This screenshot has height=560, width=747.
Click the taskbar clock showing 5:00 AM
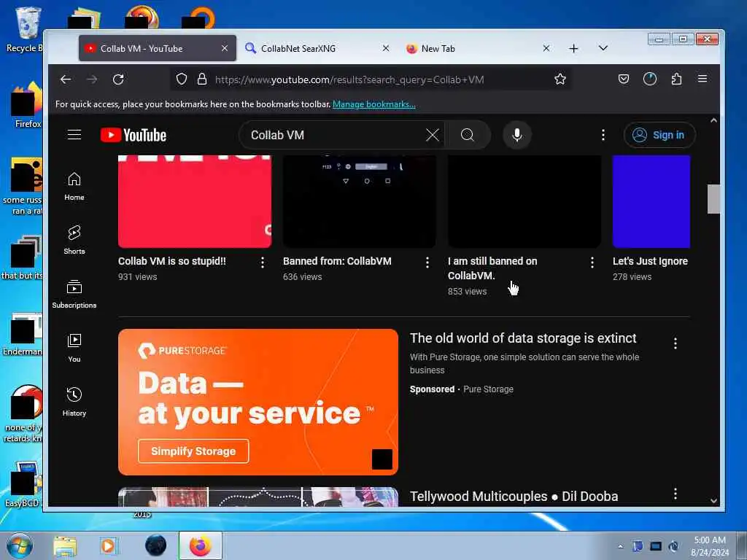click(710, 546)
